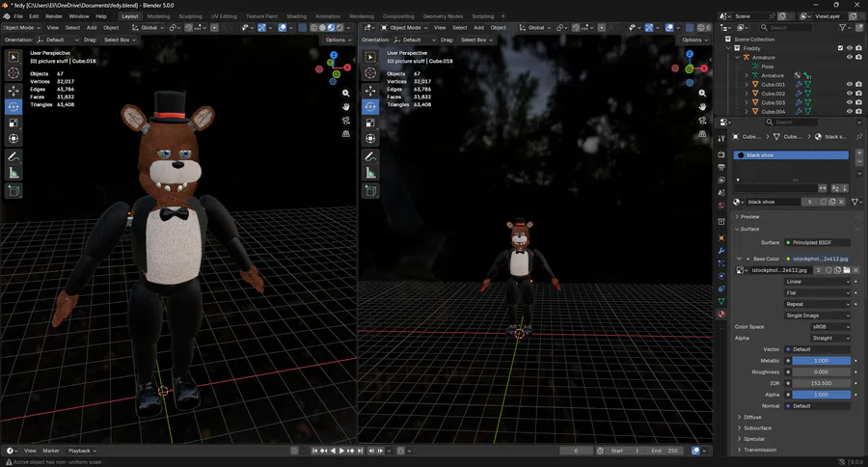This screenshot has width=868, height=467.
Task: Open the File menu
Action: click(18, 16)
